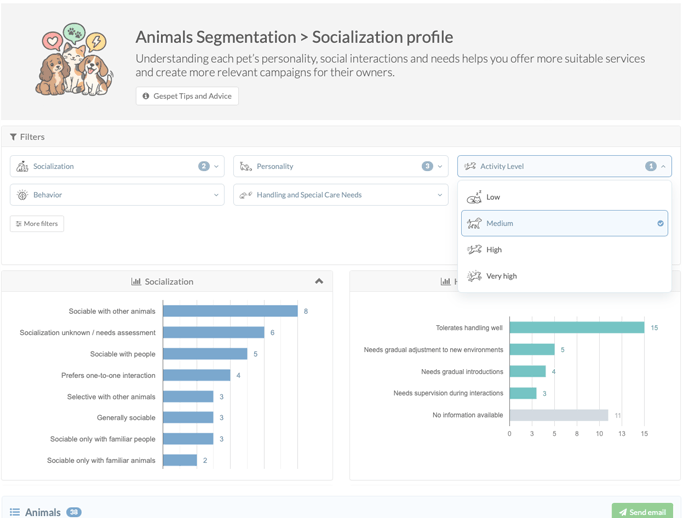This screenshot has width=682, height=518.
Task: Click the Handling and Special Care icon
Action: (x=246, y=195)
